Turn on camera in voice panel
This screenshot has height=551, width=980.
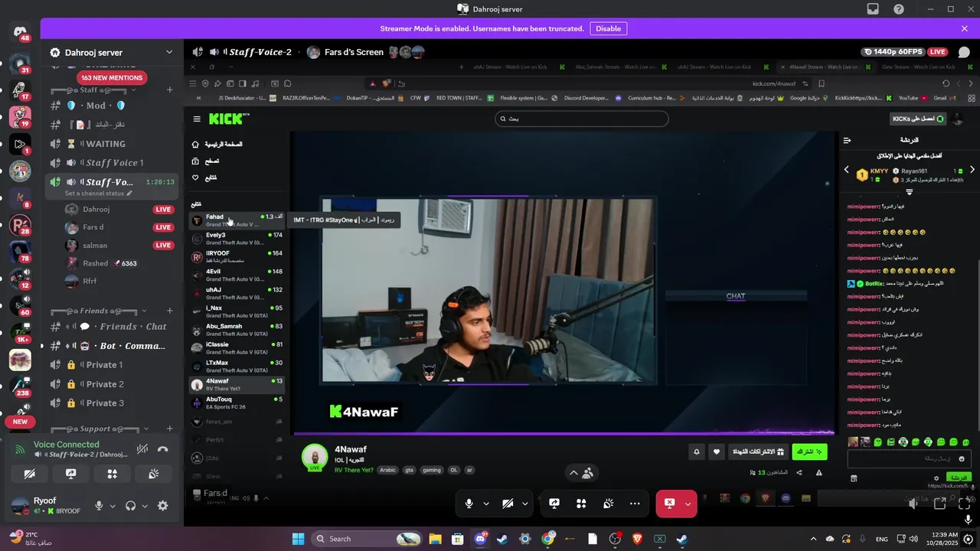coord(30,474)
